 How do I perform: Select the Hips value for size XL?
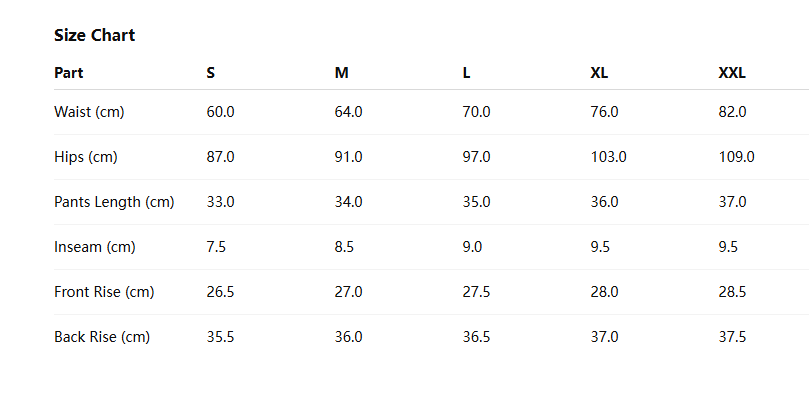609,157
